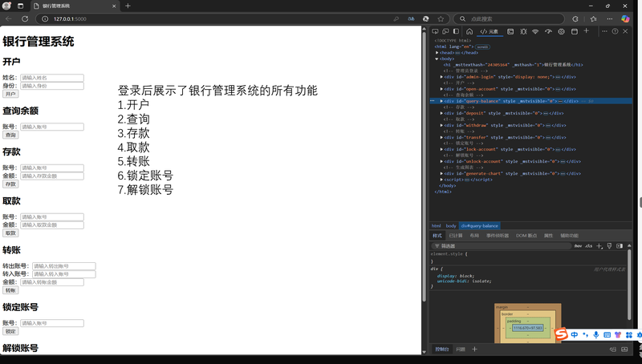642x364 pixels.
Task: Toggle device emulation icon in DevTools
Action: click(445, 31)
